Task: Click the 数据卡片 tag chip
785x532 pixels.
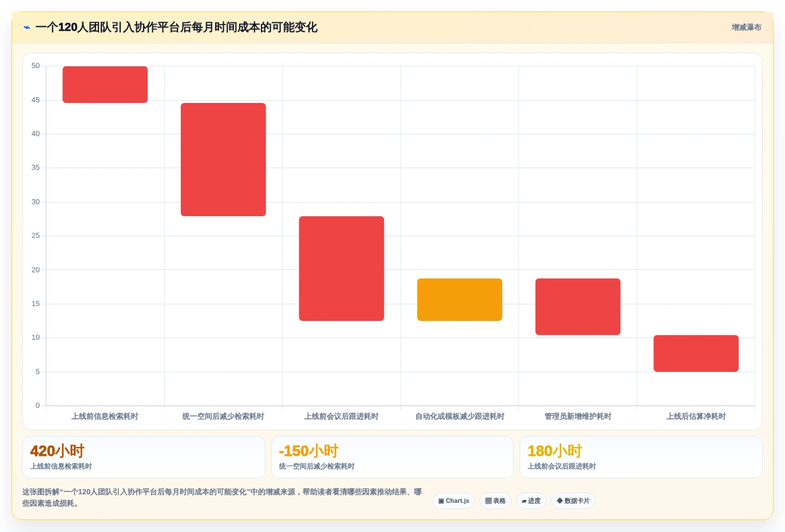Action: pos(573,501)
